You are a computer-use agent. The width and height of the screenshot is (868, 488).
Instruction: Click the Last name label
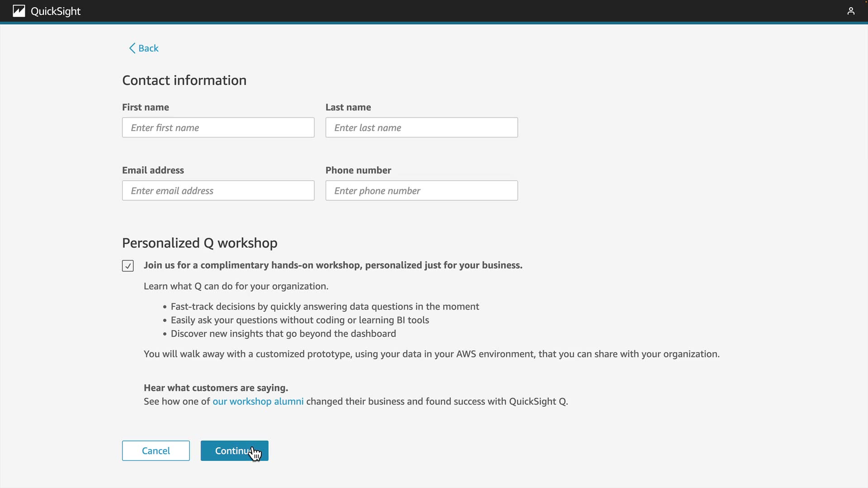pos(348,107)
